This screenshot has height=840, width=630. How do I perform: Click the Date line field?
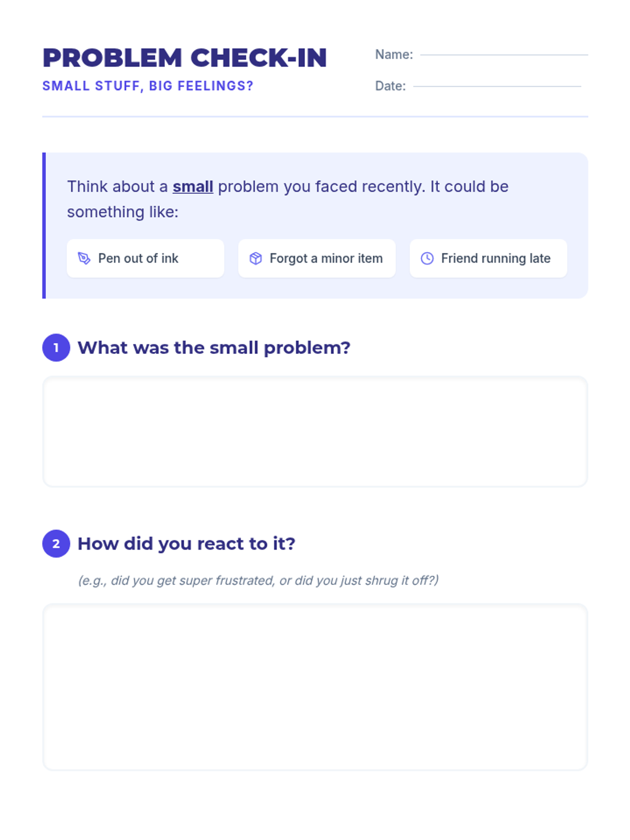coord(497,85)
